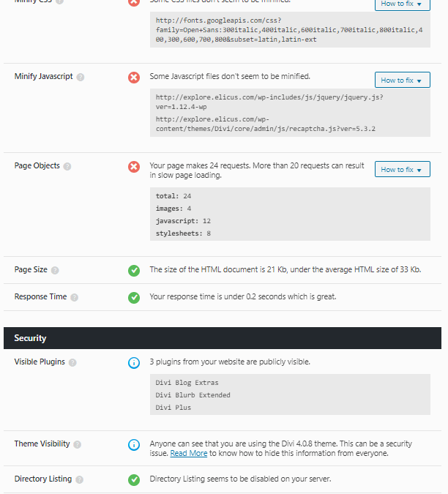Click green check icon for Response Time

click(x=134, y=298)
